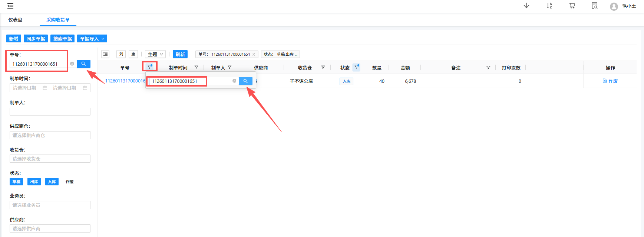Remove the 单号 filter tag

pos(254,55)
